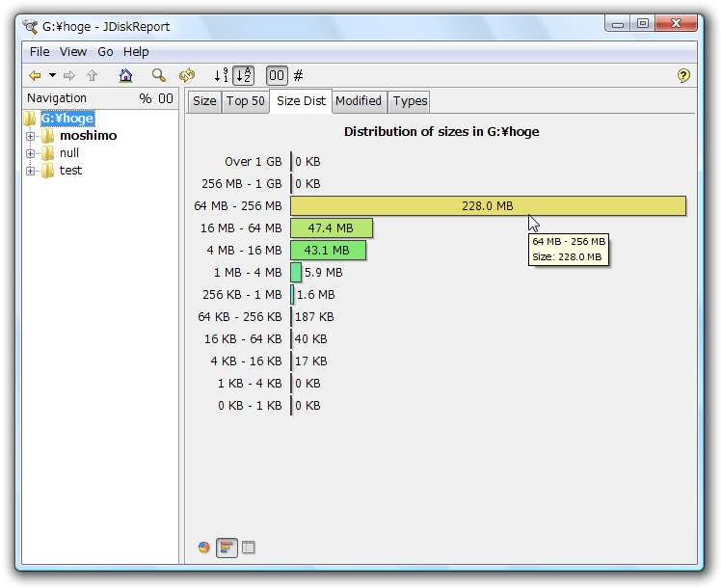Click the 16 MB - 64 MB range label
This screenshot has height=588, width=721.
tap(241, 228)
